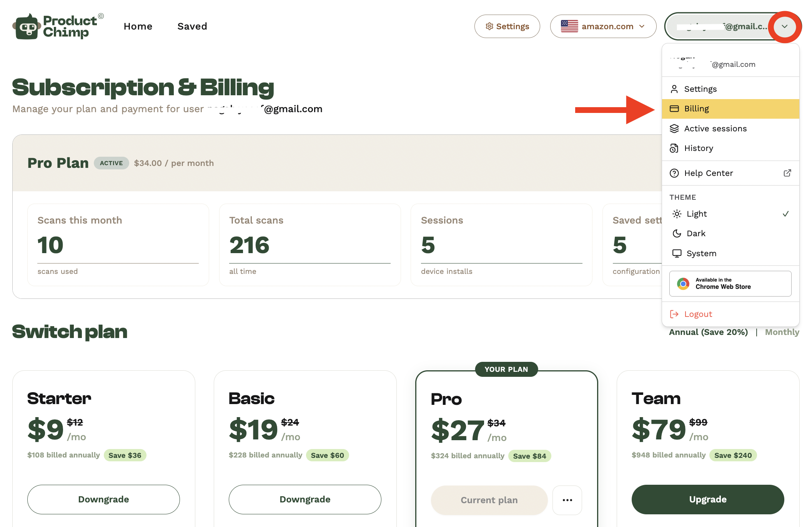Viewport: 812px width, 527px height.
Task: Click the credit card Billing icon
Action: 674,109
